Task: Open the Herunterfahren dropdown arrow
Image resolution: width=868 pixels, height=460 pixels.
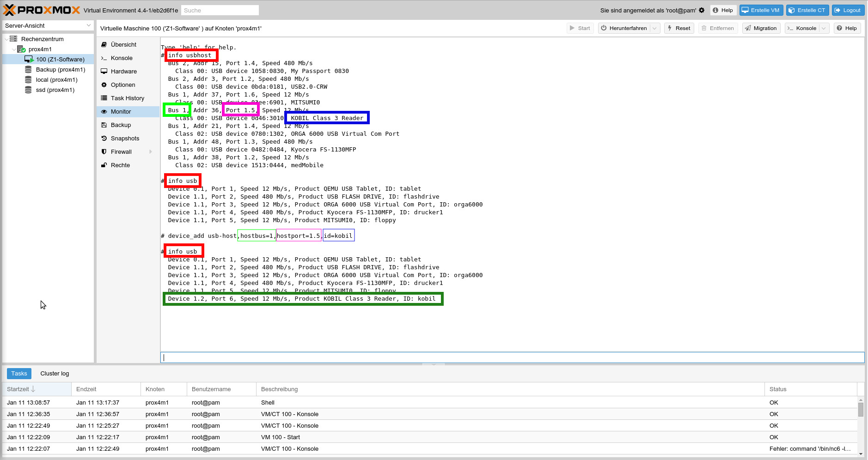Action: (x=655, y=28)
